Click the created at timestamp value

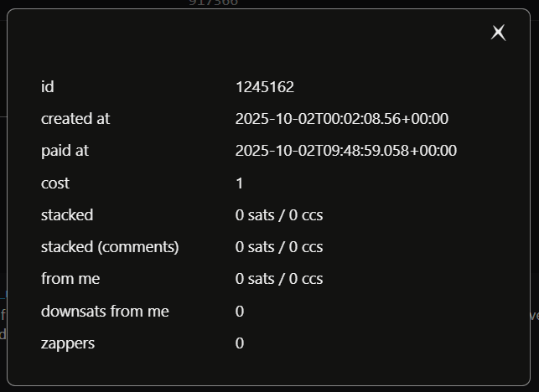pos(342,119)
